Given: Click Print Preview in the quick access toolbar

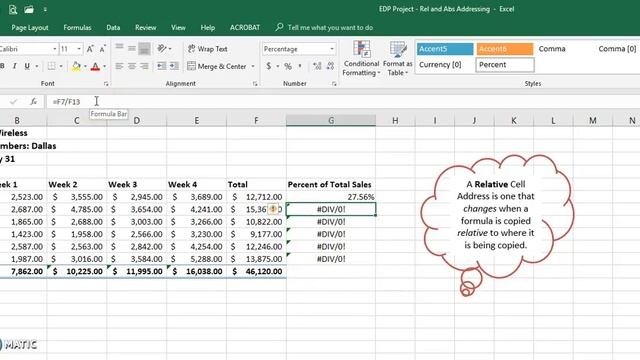Looking at the screenshot, I should (13, 9).
